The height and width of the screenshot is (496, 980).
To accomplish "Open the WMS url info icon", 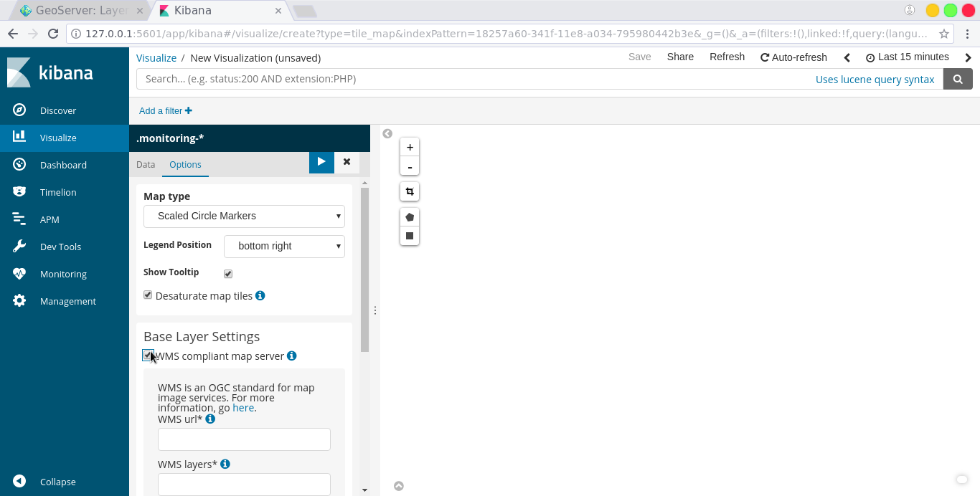I will click(210, 419).
